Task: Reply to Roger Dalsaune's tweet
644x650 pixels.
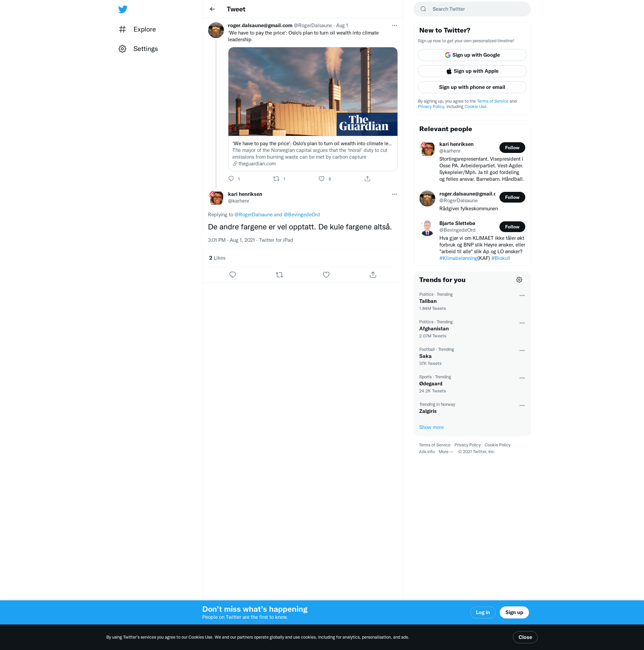Action: pyautogui.click(x=231, y=179)
